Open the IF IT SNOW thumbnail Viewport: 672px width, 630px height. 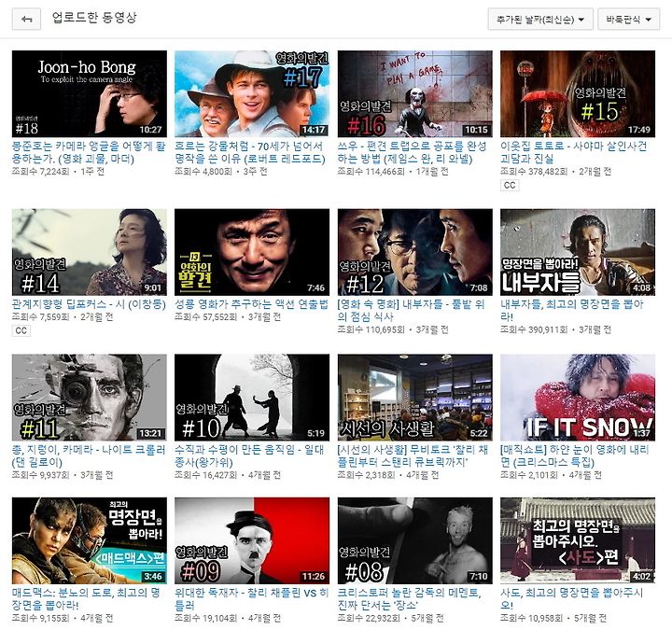coord(578,398)
